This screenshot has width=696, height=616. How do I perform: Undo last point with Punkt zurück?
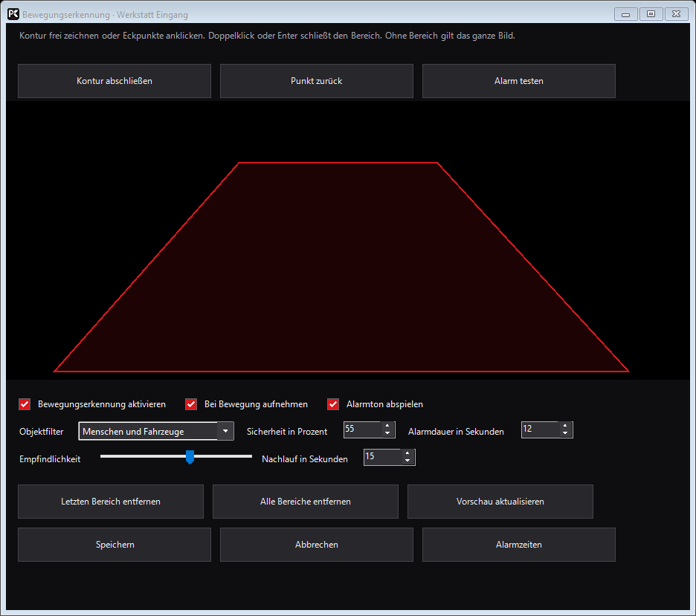pyautogui.click(x=317, y=81)
